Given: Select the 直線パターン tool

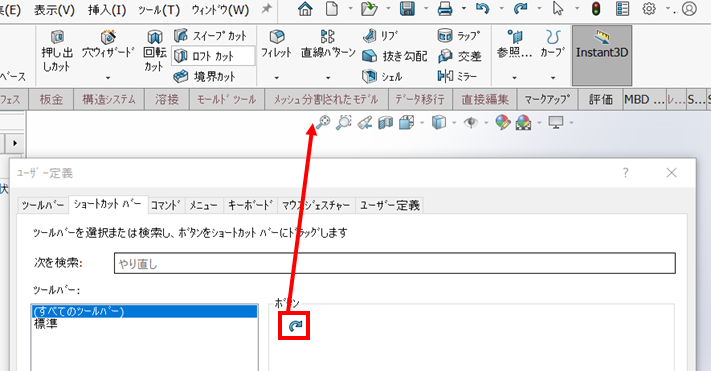Looking at the screenshot, I should pos(328,44).
